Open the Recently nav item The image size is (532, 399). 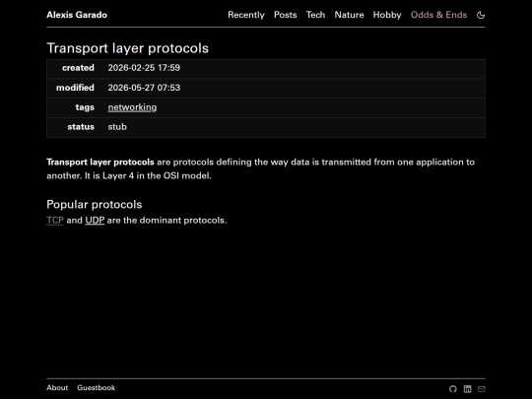pos(246,15)
